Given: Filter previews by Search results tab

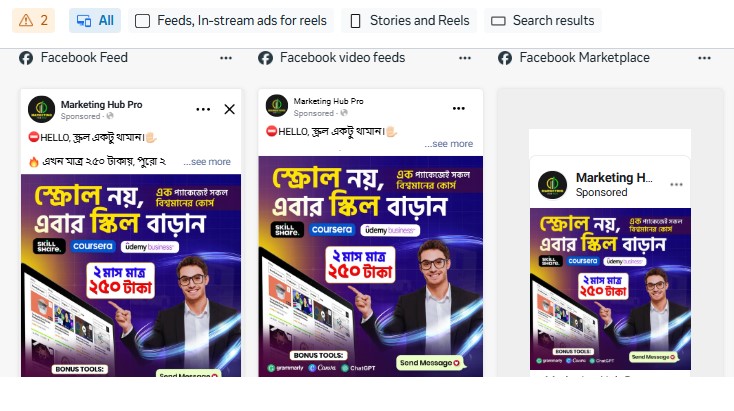Looking at the screenshot, I should (x=543, y=21).
